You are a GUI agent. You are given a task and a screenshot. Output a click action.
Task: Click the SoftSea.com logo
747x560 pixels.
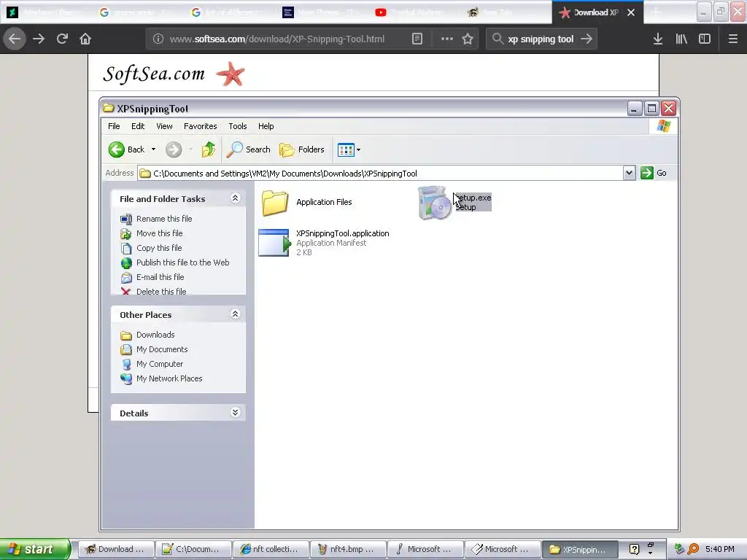click(x=174, y=74)
